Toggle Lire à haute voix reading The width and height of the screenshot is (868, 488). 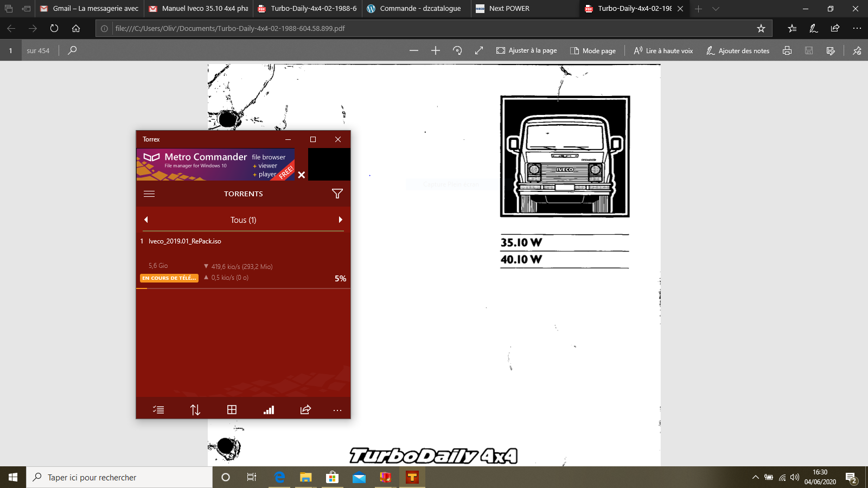663,50
